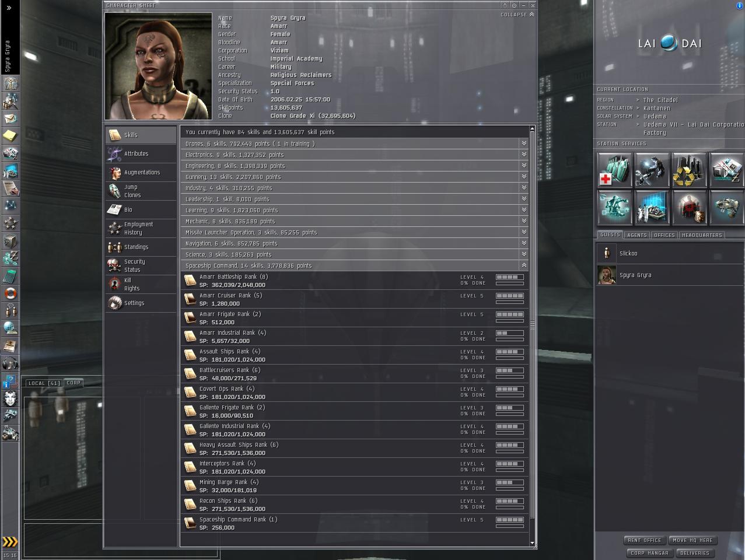Viewport: 745px width, 560px height.
Task: Open the ship insurance station service
Action: [x=726, y=207]
